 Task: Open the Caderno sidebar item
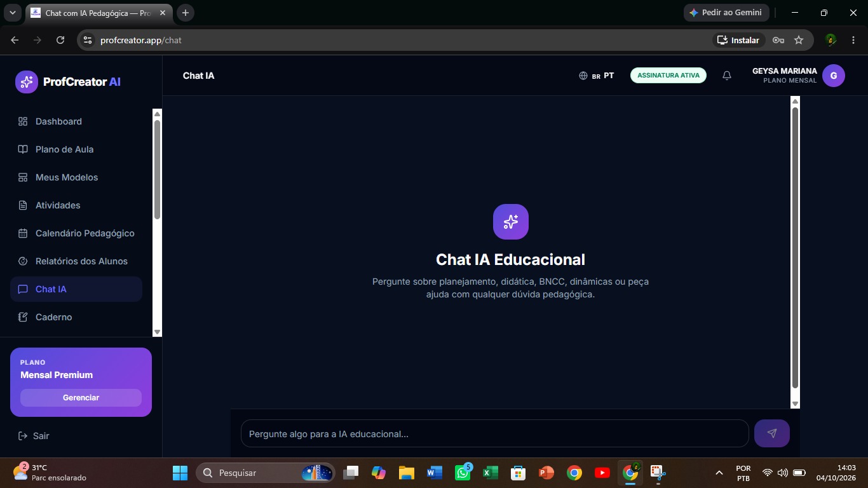coord(76,317)
